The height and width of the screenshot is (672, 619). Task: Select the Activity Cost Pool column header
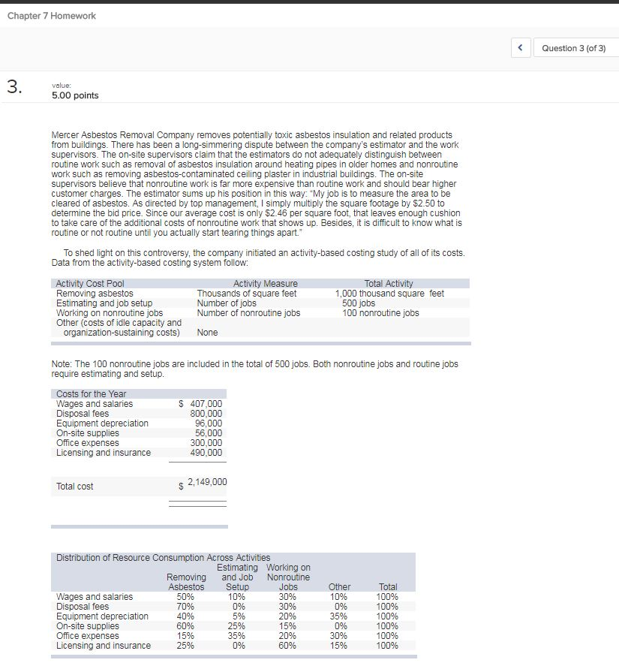coord(90,284)
